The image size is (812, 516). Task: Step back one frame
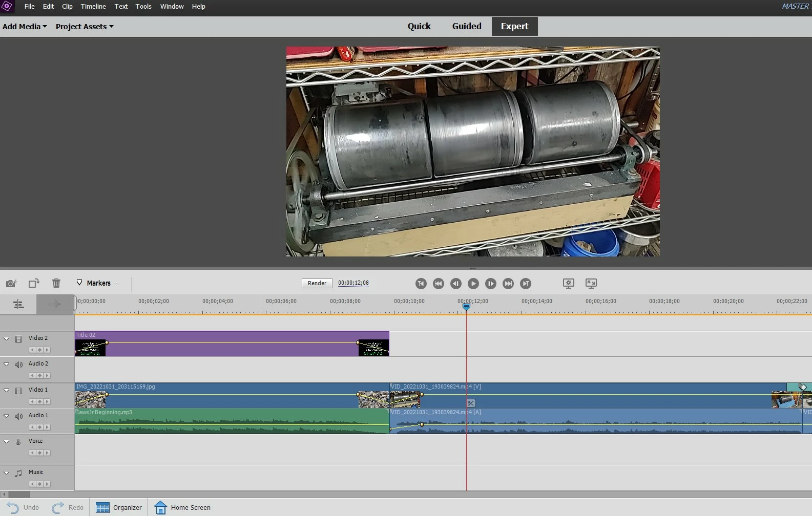click(x=455, y=284)
